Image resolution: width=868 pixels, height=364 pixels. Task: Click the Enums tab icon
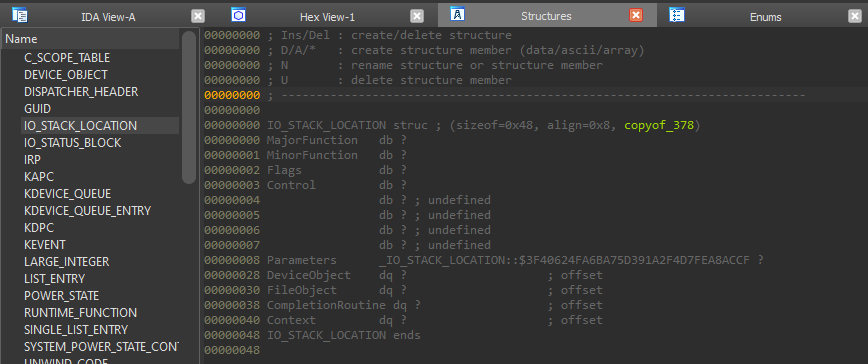click(x=676, y=15)
